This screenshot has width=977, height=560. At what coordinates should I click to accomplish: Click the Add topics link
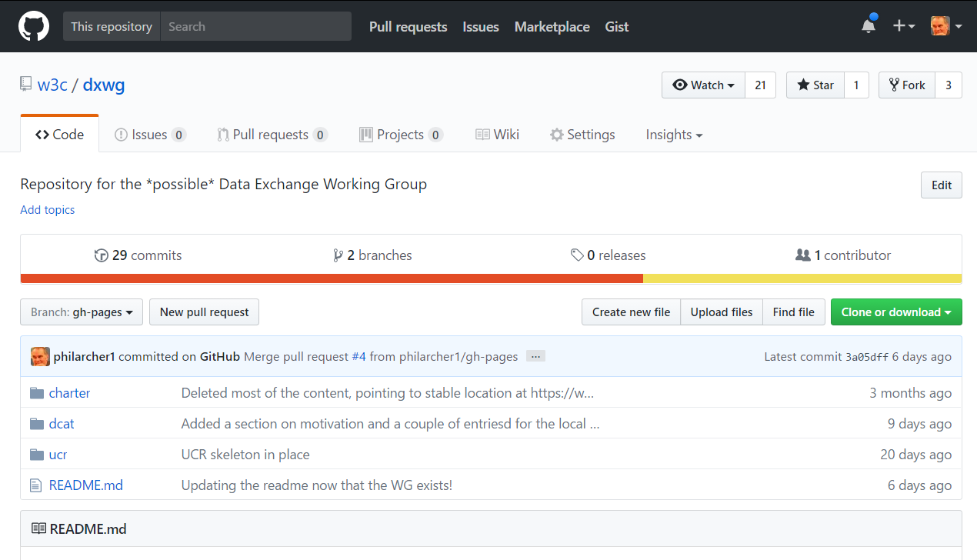48,210
